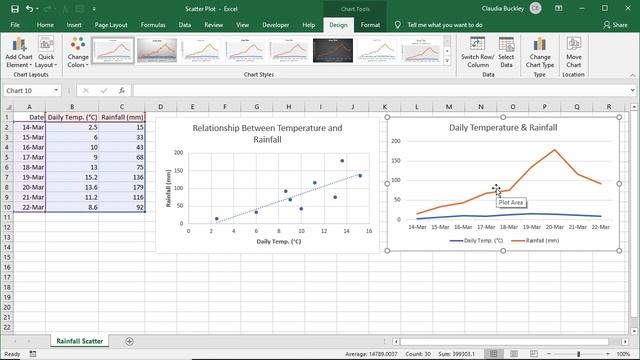The image size is (640, 360).
Task: Select the Rainfall Scatter sheet tab
Action: [x=80, y=341]
